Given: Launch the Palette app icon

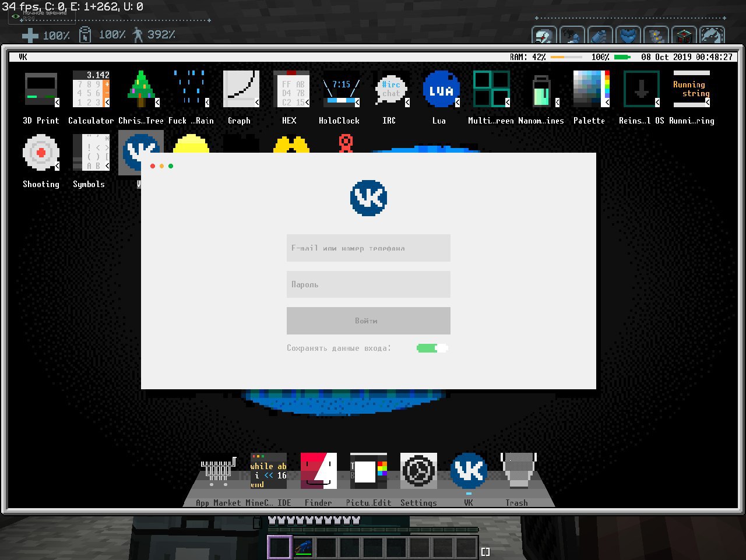Looking at the screenshot, I should coord(592,89).
